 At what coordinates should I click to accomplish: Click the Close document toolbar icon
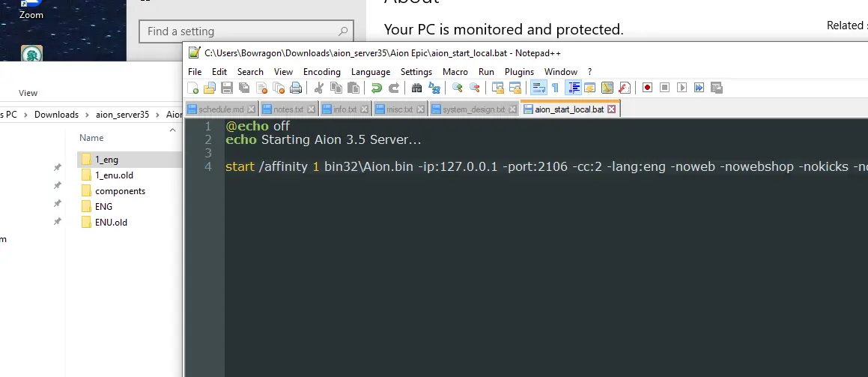click(261, 88)
